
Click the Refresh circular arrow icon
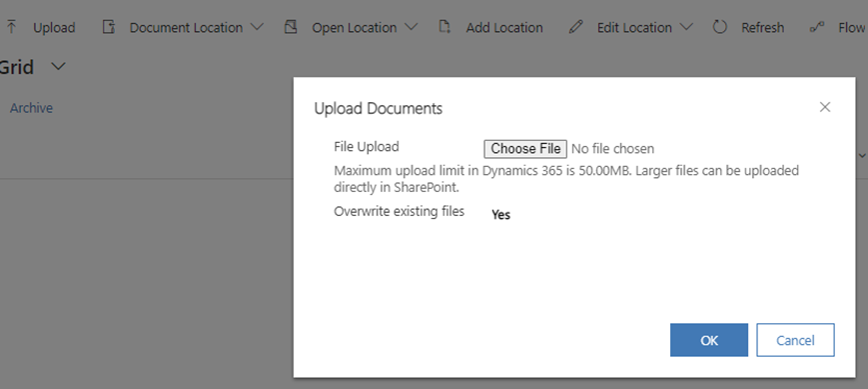tap(719, 27)
